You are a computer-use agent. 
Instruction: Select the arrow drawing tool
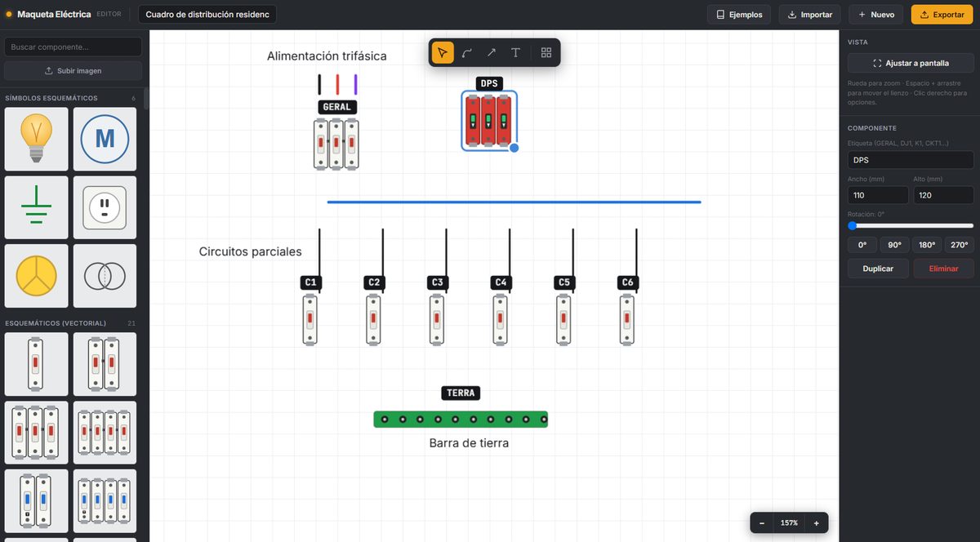pyautogui.click(x=491, y=52)
